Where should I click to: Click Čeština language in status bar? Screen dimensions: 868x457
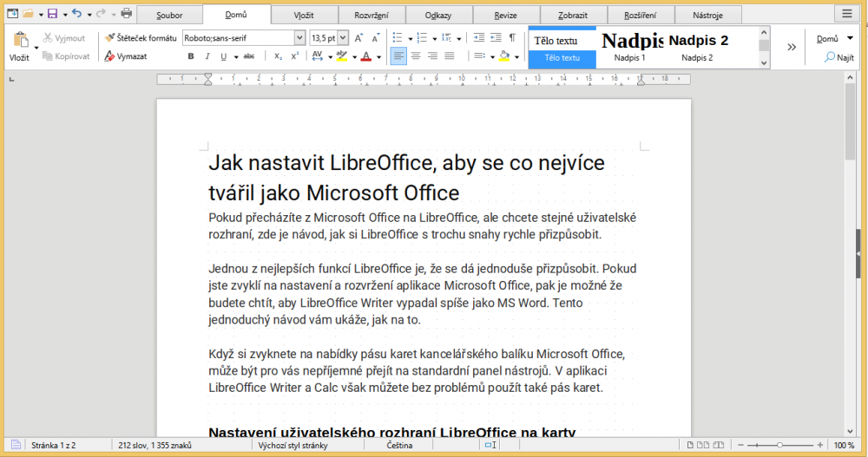point(399,445)
